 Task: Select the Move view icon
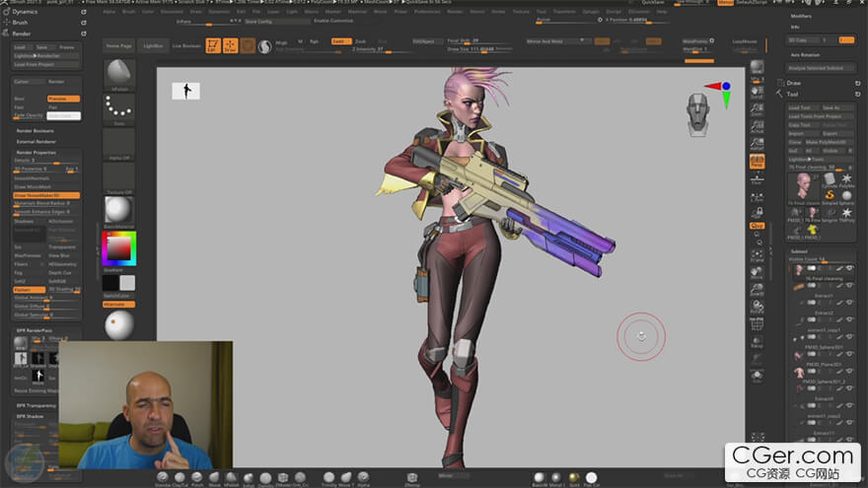coord(757,273)
